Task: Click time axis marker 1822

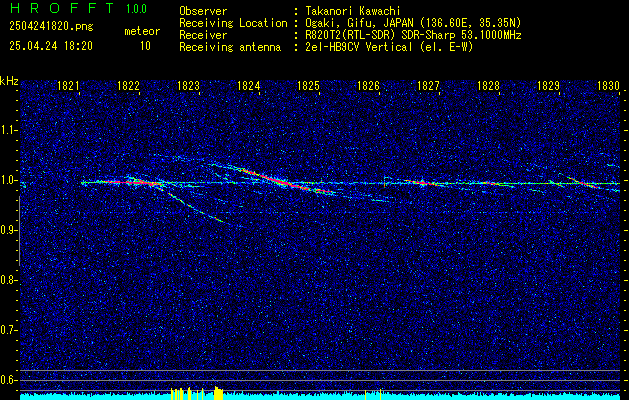Action: 128,85
